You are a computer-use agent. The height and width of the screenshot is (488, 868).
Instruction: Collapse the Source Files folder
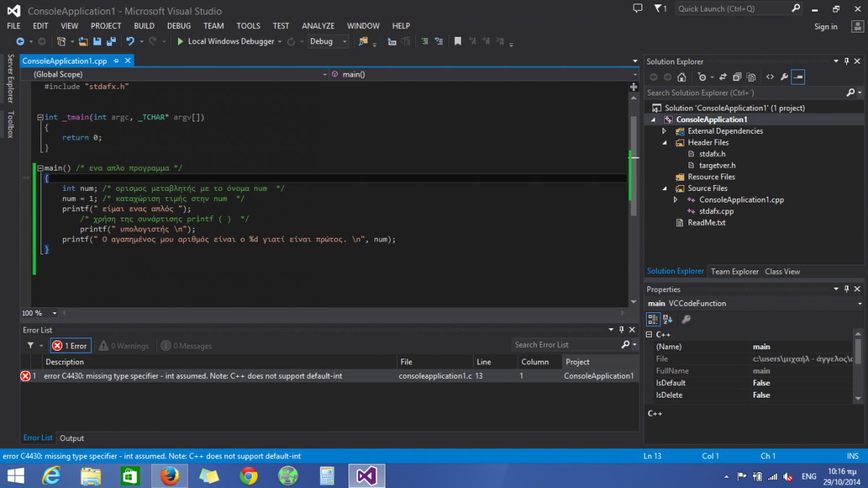click(x=665, y=188)
